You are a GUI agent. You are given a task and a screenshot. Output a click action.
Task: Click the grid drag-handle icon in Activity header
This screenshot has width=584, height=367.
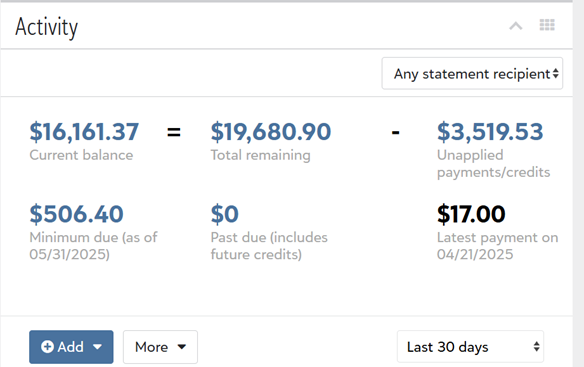[547, 25]
